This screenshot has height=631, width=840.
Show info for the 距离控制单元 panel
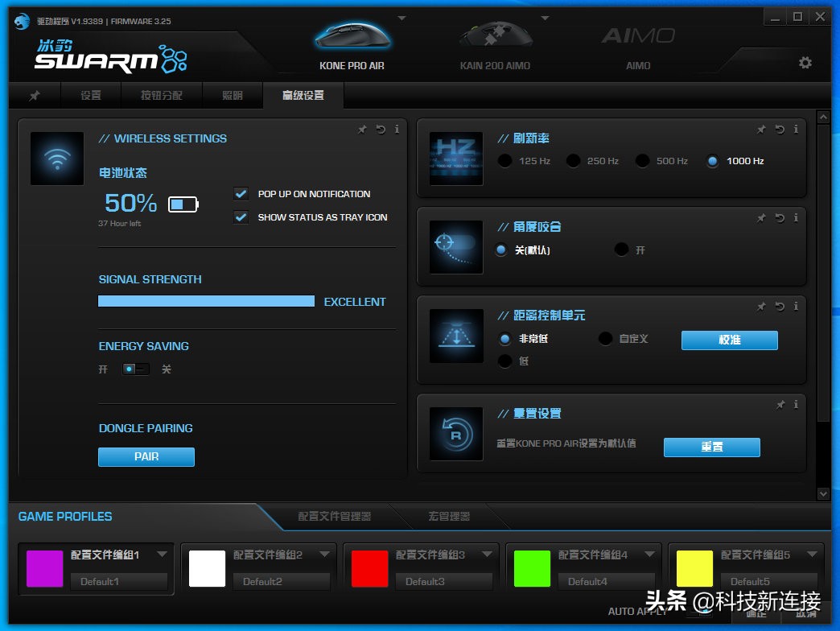(x=796, y=307)
